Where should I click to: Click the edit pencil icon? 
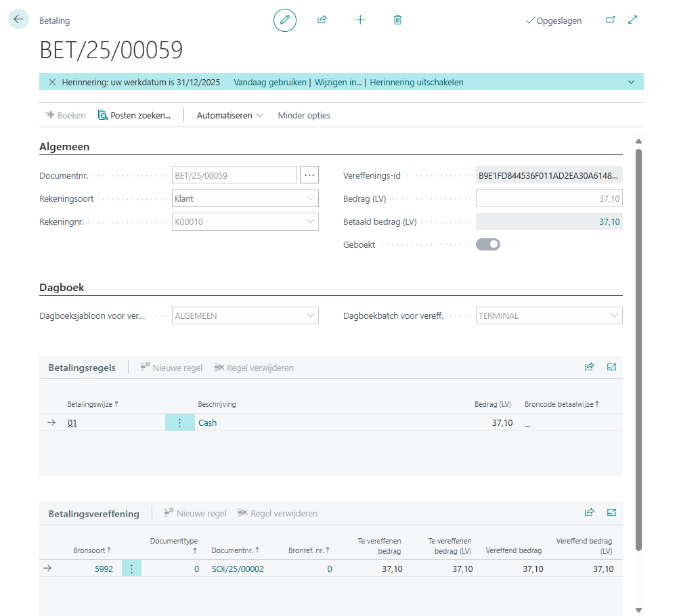click(x=285, y=20)
